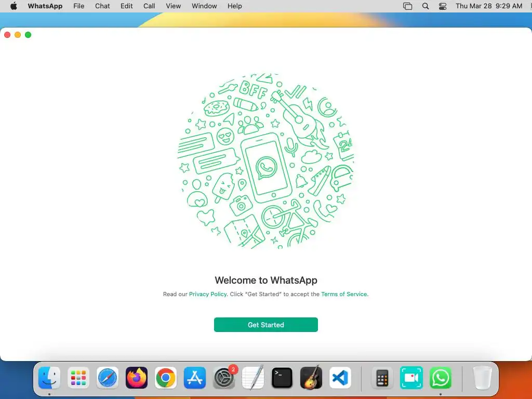
Task: Open System Settings with badge in Dock
Action: point(224,378)
